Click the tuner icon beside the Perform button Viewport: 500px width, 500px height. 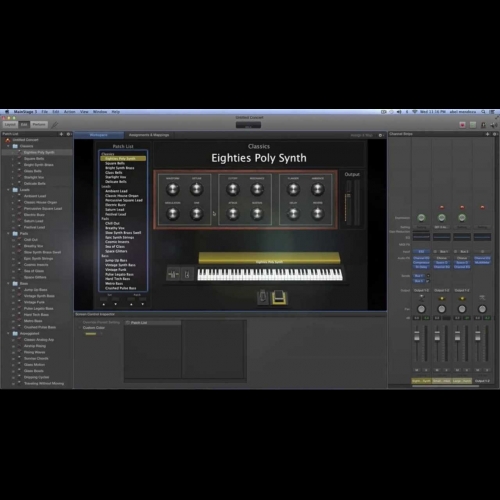click(x=55, y=125)
